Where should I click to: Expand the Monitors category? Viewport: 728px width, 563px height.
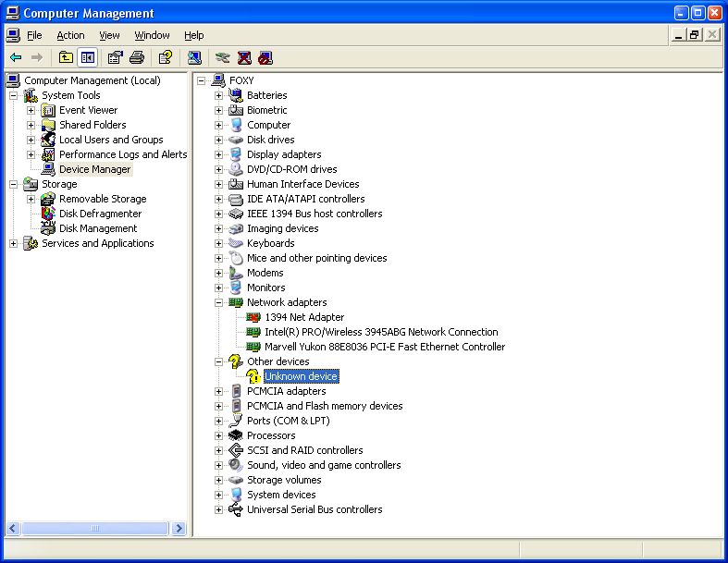(218, 288)
